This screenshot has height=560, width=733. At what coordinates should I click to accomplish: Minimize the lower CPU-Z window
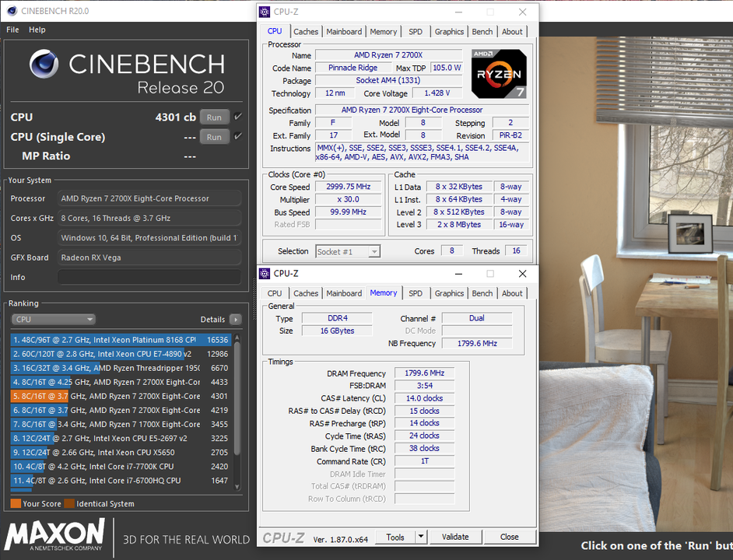458,274
